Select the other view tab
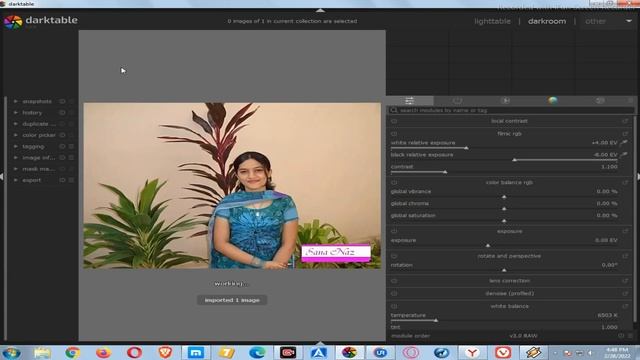640x360 pixels. (595, 21)
